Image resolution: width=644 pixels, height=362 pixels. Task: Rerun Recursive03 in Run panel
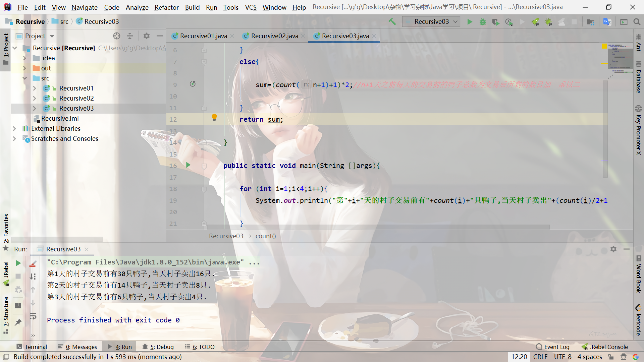point(18,263)
